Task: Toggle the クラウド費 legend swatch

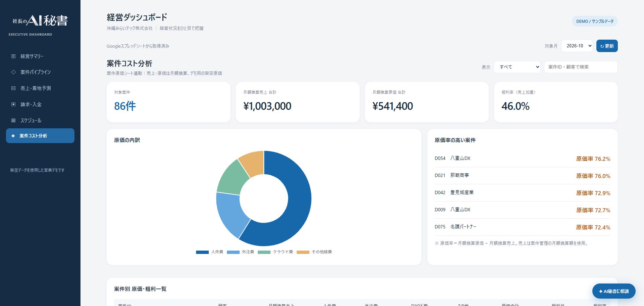Action: [x=264, y=252]
